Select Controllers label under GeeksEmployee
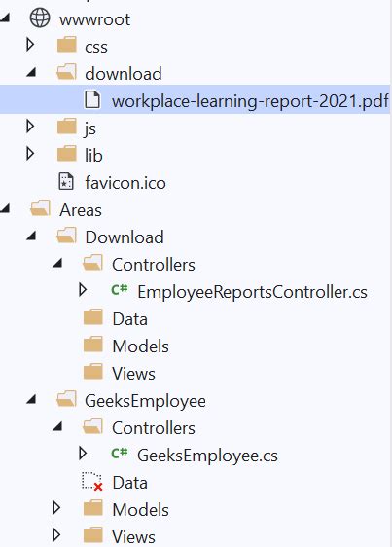Viewport: 392px width, 547px height. 154,428
